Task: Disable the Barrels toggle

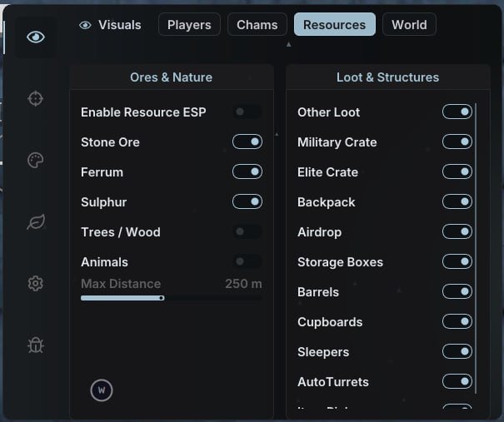Action: coord(457,291)
